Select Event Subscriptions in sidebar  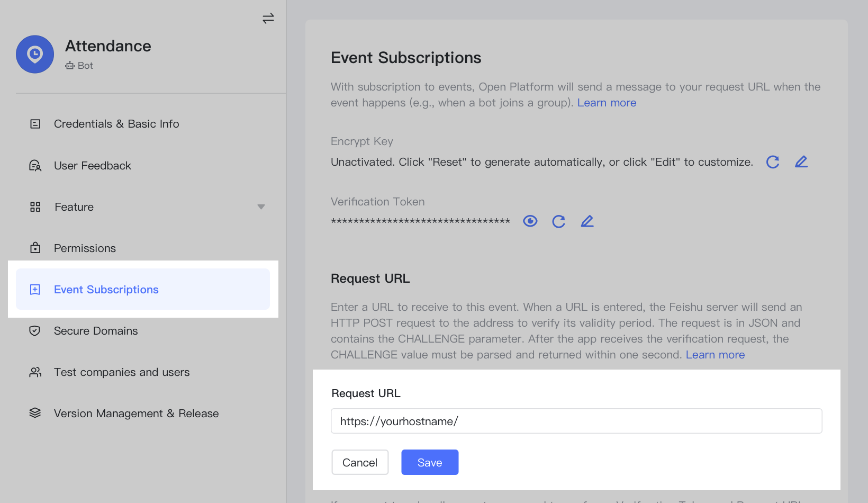(106, 290)
